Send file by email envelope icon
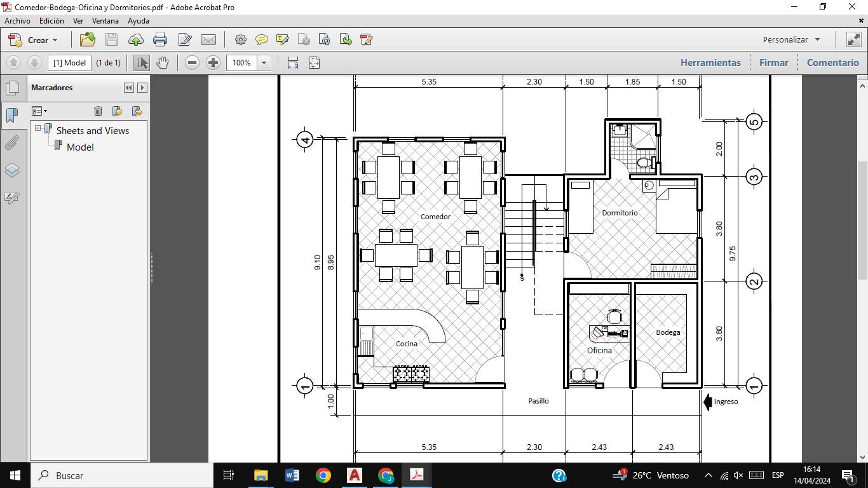This screenshot has height=488, width=868. pyautogui.click(x=208, y=40)
